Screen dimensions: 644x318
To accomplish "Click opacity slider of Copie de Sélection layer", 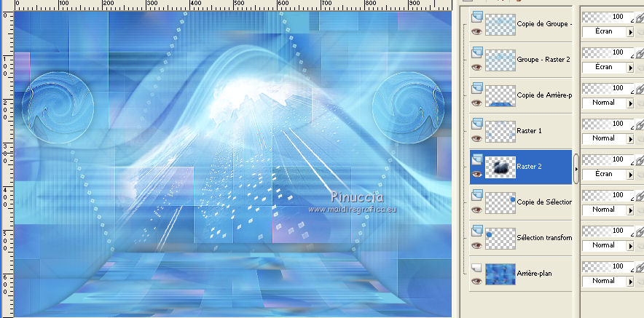I will point(608,196).
